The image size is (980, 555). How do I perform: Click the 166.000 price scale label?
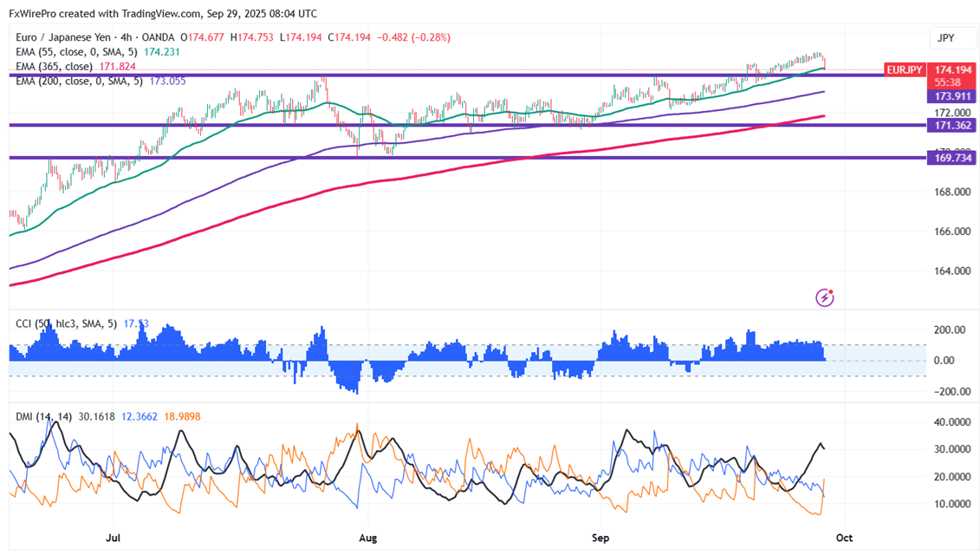point(952,232)
